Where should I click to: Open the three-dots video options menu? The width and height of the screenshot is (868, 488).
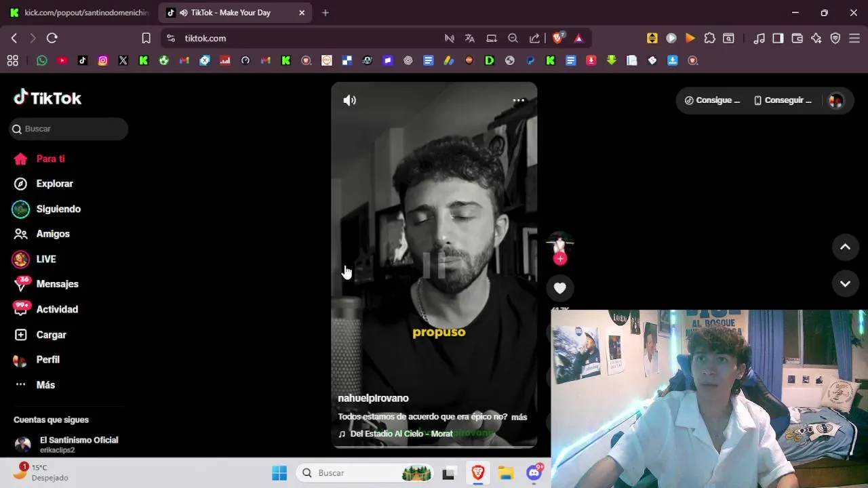point(519,100)
